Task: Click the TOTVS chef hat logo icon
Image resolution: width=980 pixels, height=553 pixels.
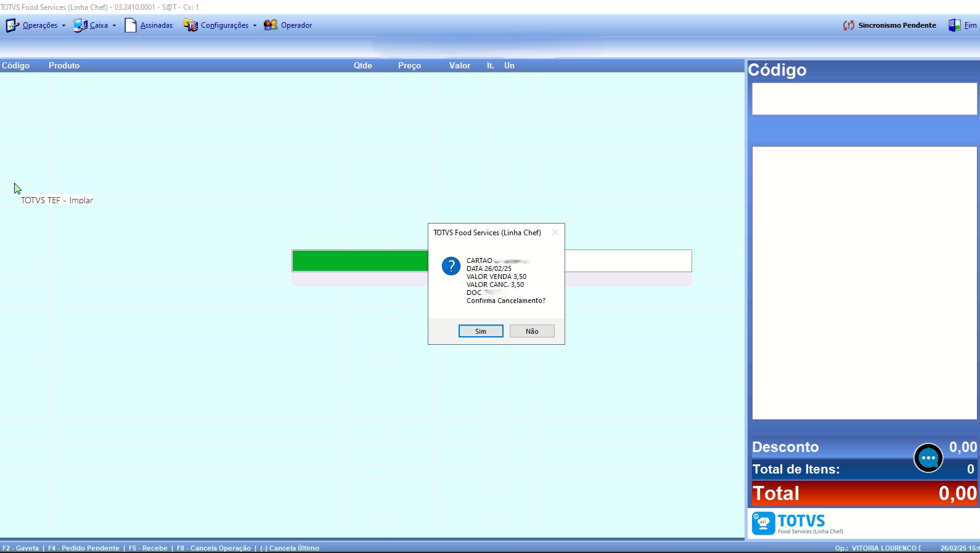Action: pos(764,523)
